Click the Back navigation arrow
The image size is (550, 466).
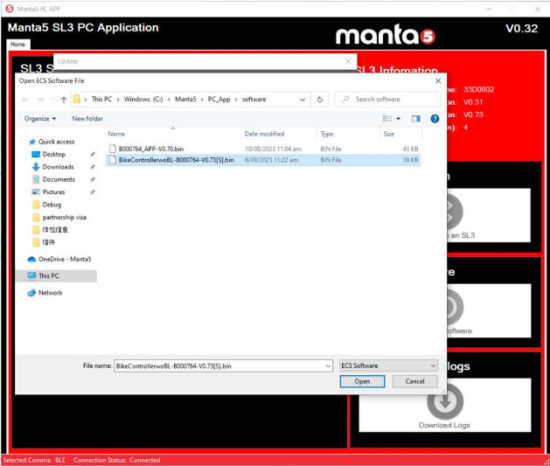[x=25, y=99]
